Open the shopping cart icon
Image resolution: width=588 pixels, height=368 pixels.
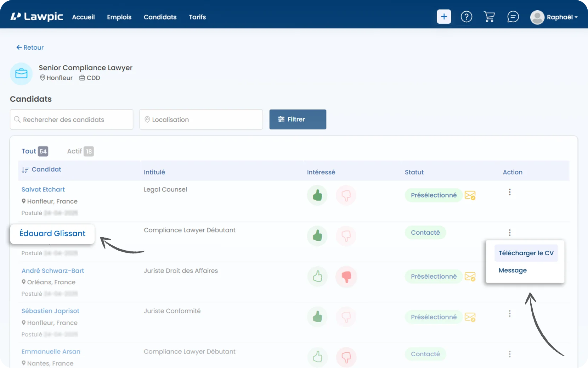pos(489,17)
